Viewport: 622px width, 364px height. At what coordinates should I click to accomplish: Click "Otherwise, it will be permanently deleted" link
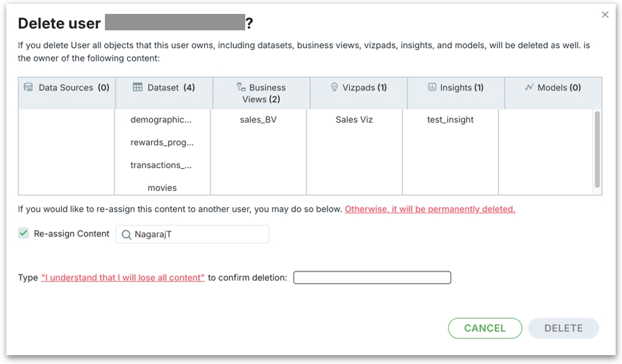[430, 209]
